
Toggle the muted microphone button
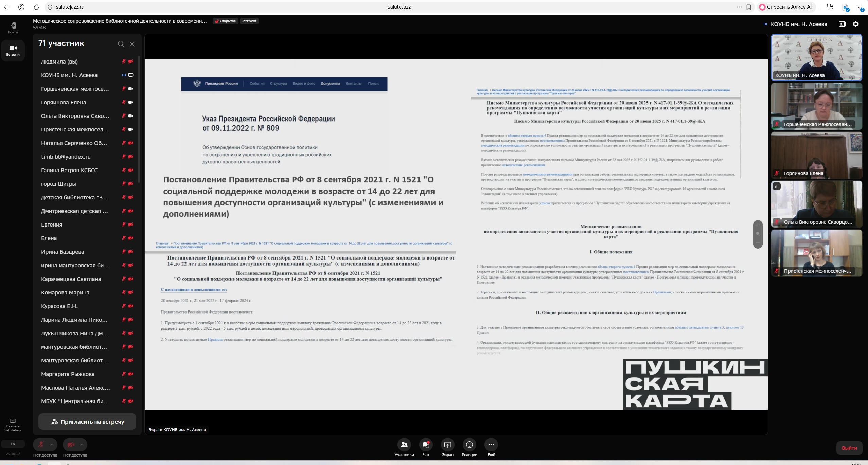pyautogui.click(x=41, y=444)
